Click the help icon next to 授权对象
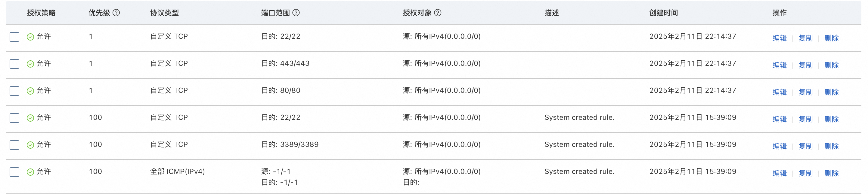Image resolution: width=868 pixels, height=194 pixels. [x=438, y=13]
